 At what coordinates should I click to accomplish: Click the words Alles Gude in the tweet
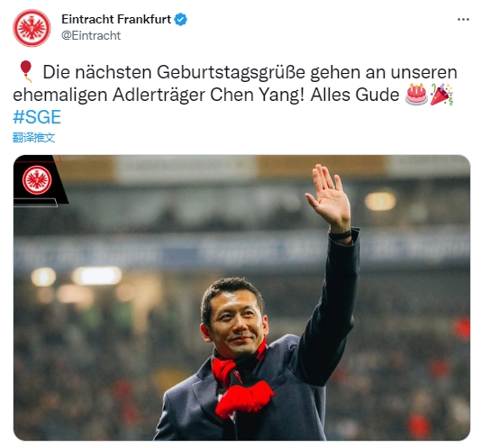[x=355, y=95]
